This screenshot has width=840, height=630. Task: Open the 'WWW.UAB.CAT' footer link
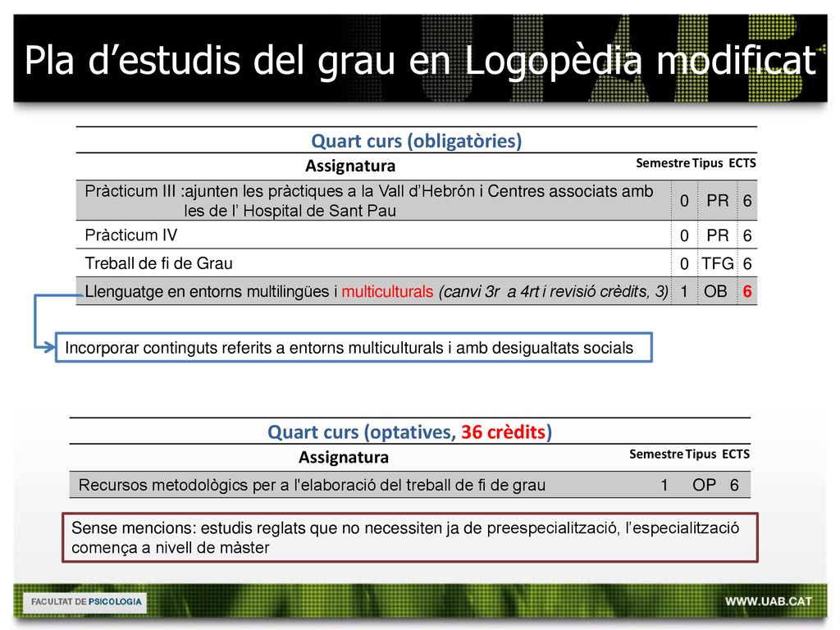[x=769, y=601]
